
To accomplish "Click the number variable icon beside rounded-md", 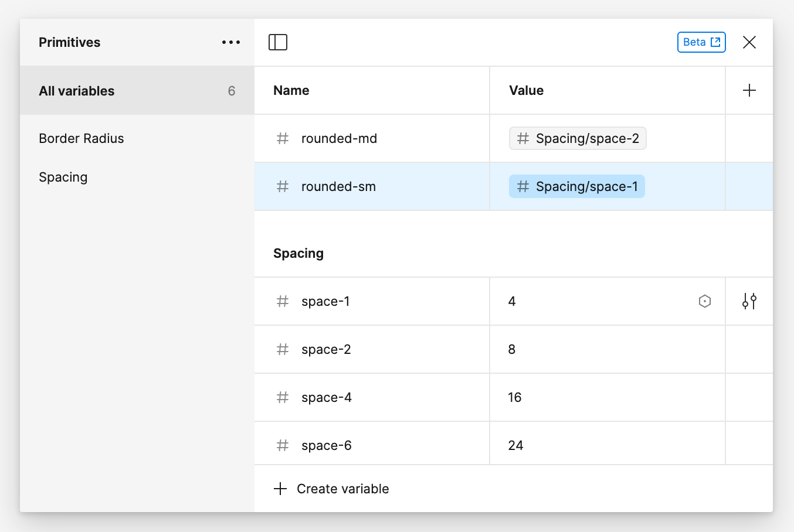I will click(x=283, y=138).
